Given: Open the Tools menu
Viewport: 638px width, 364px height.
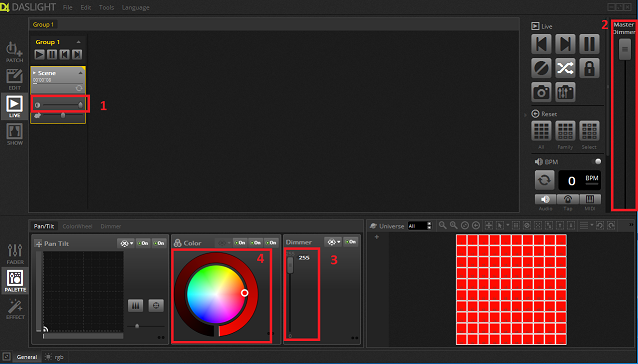Looking at the screenshot, I should [107, 7].
